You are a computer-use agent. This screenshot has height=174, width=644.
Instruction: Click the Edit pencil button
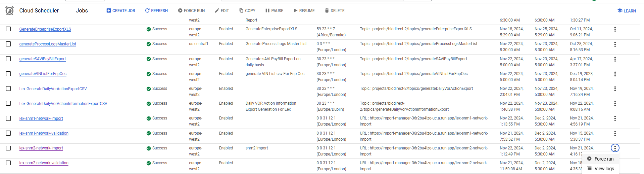(222, 11)
